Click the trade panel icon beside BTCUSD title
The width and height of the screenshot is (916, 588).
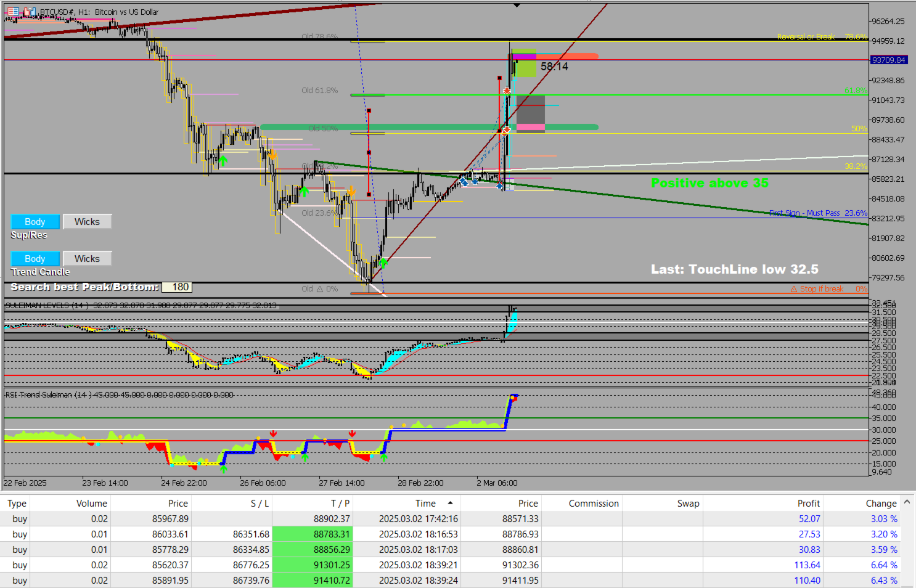point(13,12)
